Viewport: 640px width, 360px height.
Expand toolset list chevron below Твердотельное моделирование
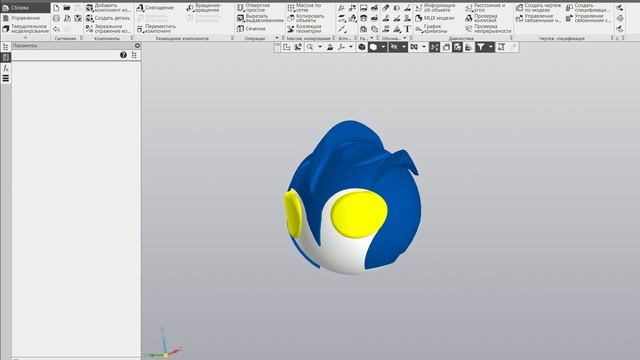pos(25,38)
